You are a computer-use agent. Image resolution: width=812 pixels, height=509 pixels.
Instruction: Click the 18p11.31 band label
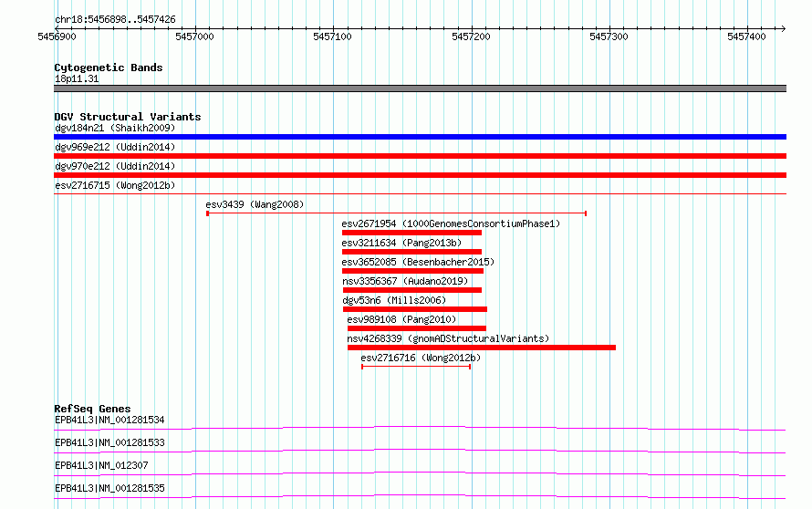point(77,78)
